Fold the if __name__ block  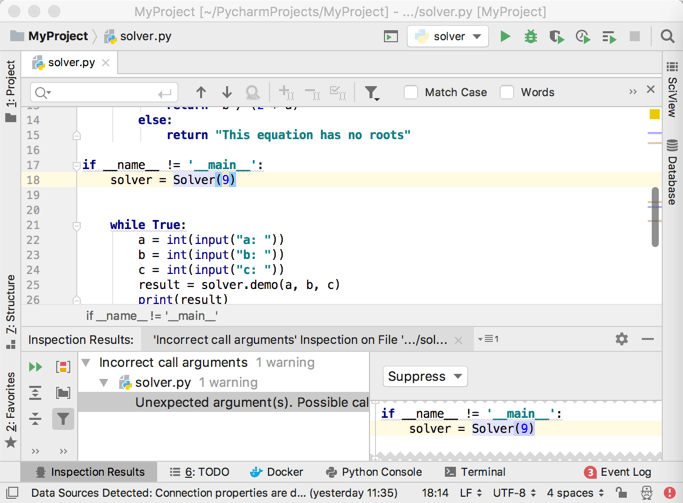[x=76, y=166]
